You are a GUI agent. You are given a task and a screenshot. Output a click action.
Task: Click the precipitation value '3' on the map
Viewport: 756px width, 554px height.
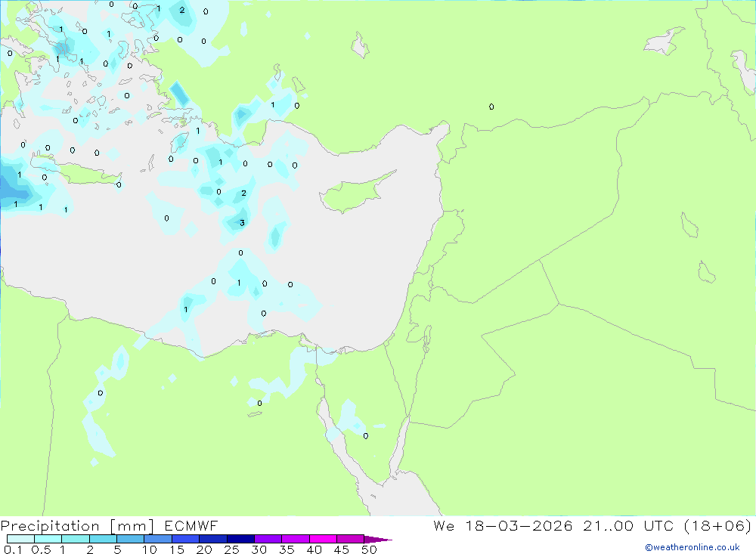(x=242, y=223)
